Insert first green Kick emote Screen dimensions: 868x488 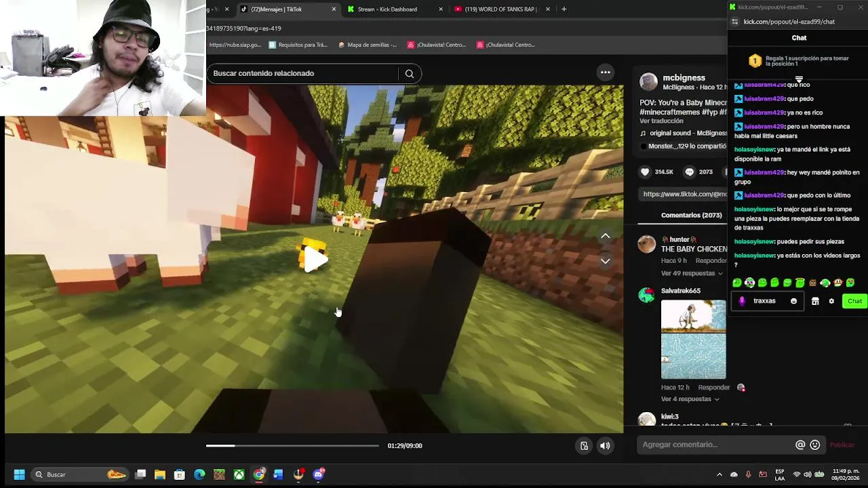tap(737, 283)
